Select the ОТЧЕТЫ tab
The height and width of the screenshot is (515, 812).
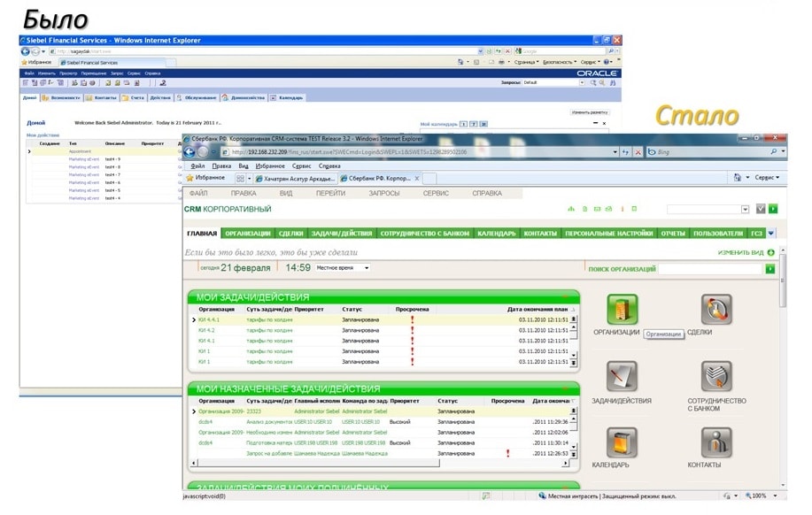tap(673, 234)
